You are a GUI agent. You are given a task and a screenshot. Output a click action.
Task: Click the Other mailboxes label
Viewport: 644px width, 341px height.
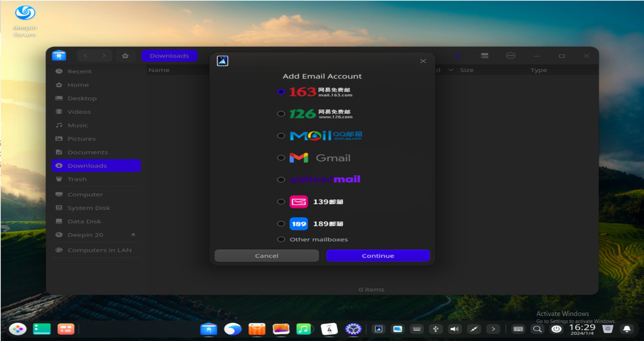319,239
